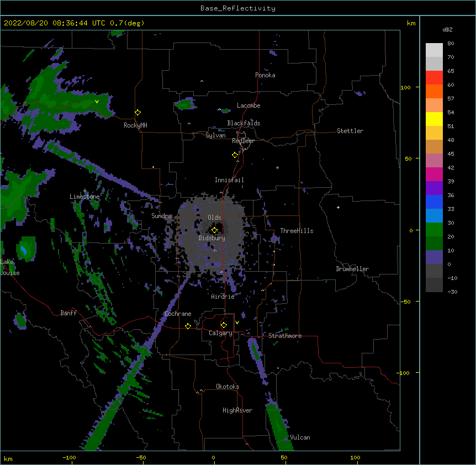This screenshot has height=465, width=476.
Task: Click the Okotoks city label
Action: coord(228,387)
